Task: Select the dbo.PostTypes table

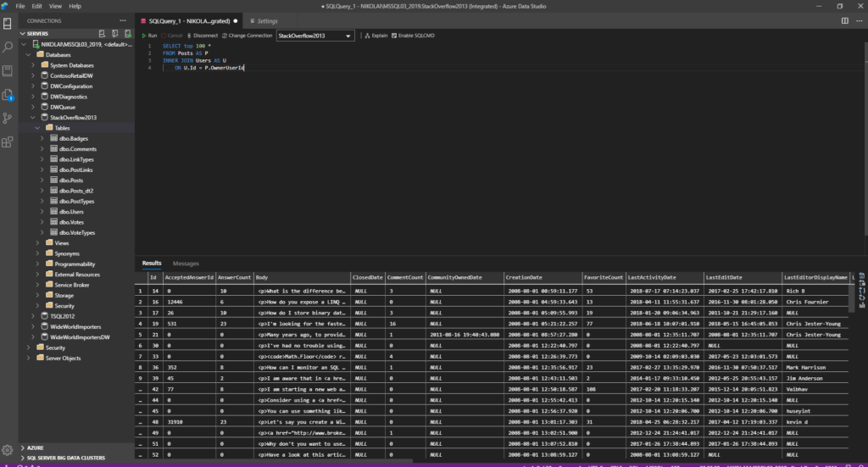Action: tap(76, 202)
